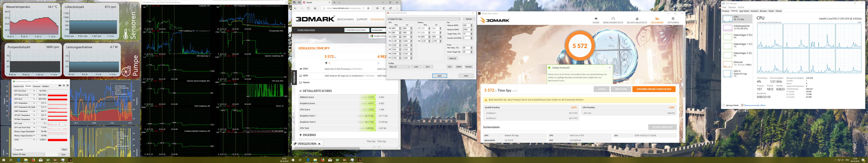This screenshot has width=868, height=163.
Task: Enable Log to file checkbox in GPU-Z
Action: 14,149
